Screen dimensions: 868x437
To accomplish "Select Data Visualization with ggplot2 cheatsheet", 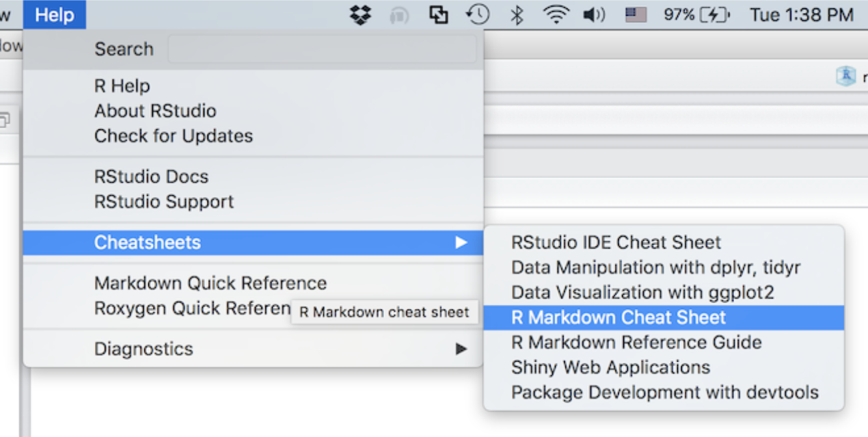I will pyautogui.click(x=642, y=293).
